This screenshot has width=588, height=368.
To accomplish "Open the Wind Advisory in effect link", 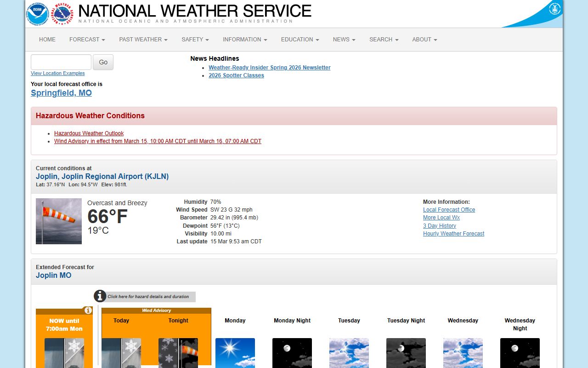I will (158, 141).
